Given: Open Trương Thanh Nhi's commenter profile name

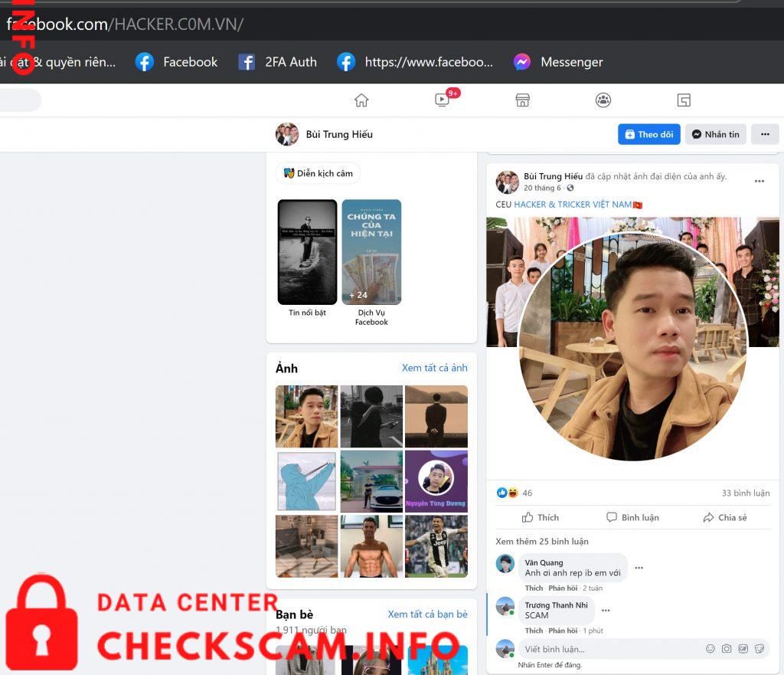Looking at the screenshot, I should [557, 605].
